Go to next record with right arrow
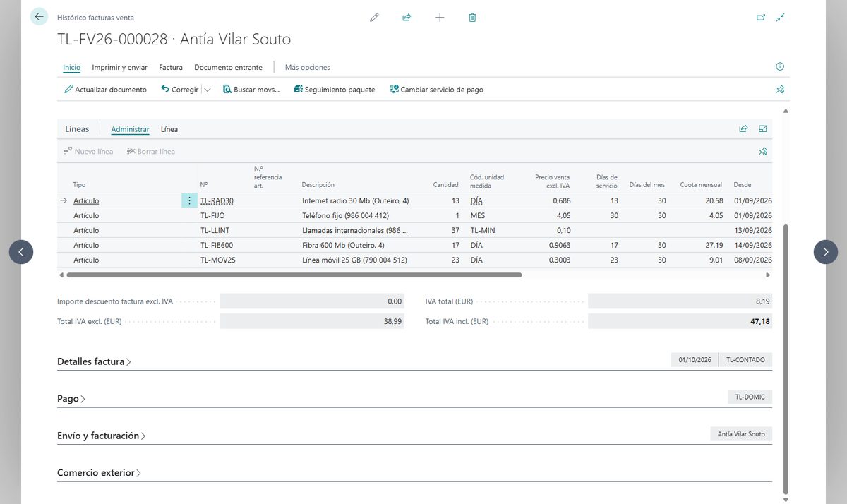 826,252
